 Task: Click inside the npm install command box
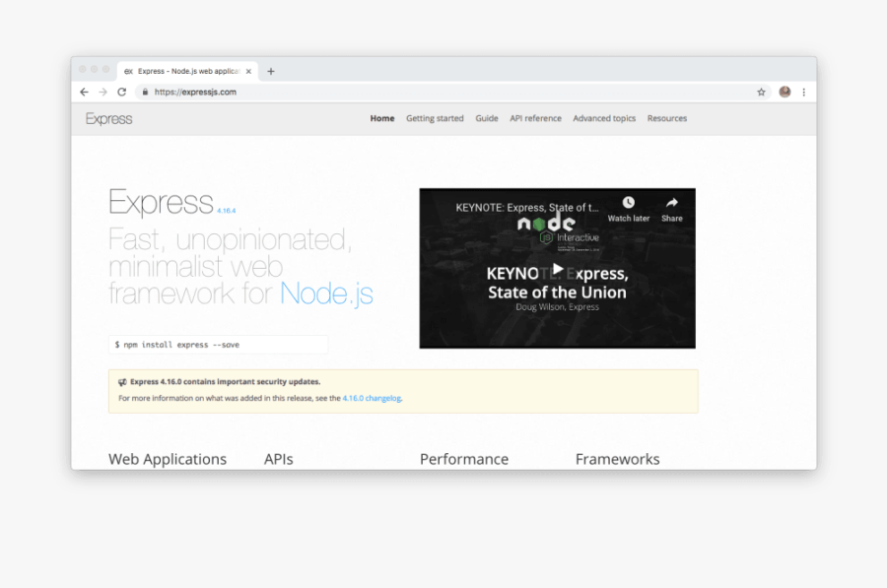(x=217, y=344)
